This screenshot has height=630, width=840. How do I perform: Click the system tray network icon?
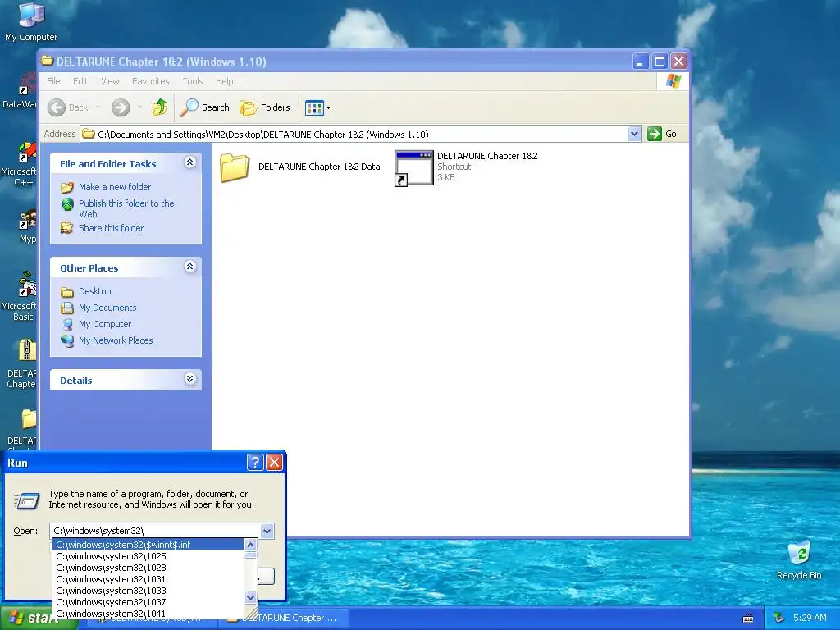coord(779,619)
